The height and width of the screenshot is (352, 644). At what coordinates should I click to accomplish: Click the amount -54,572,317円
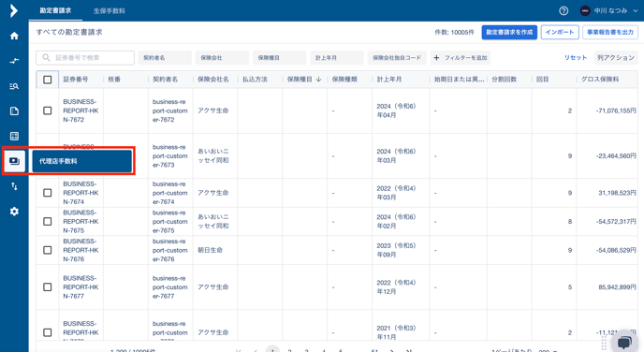point(616,221)
